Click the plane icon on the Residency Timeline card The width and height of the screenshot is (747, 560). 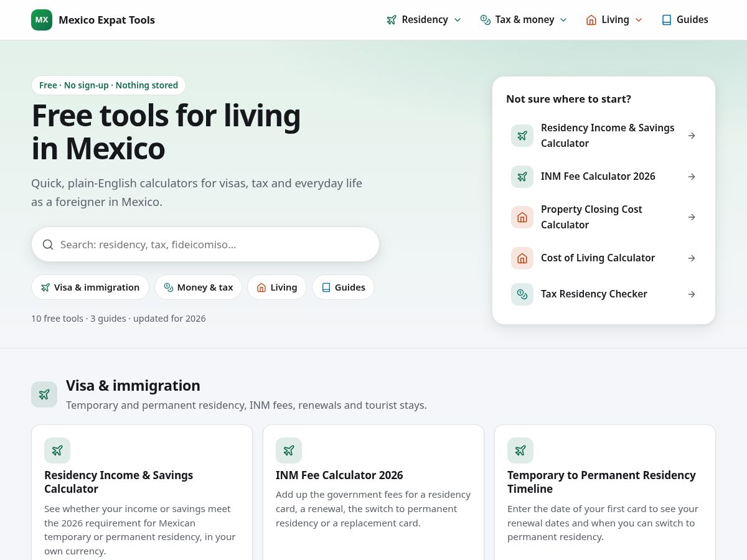click(520, 450)
